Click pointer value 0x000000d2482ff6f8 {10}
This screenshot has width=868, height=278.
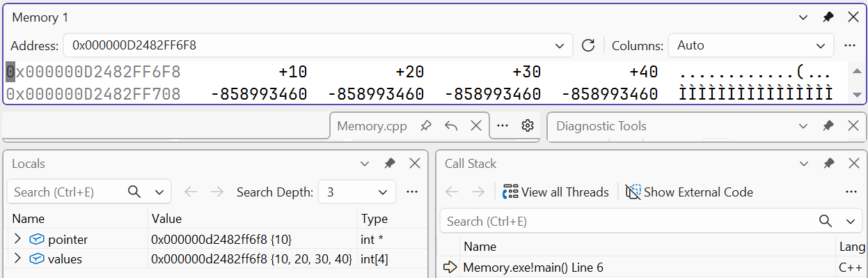pos(221,239)
